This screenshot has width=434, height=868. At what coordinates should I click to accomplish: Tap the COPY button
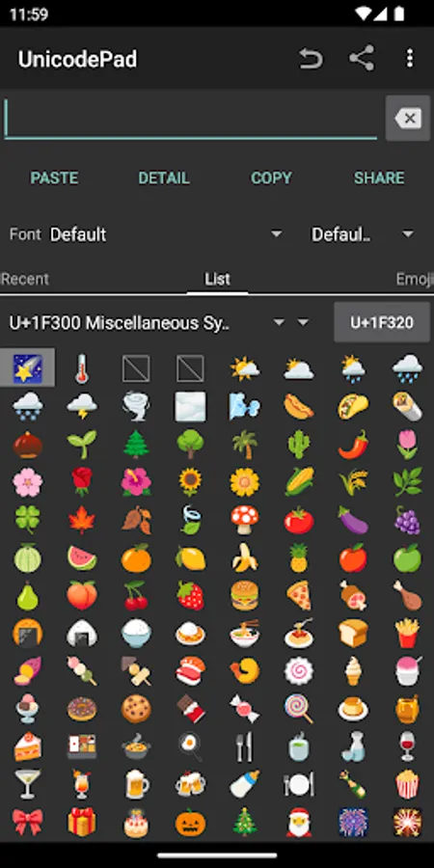point(271,177)
